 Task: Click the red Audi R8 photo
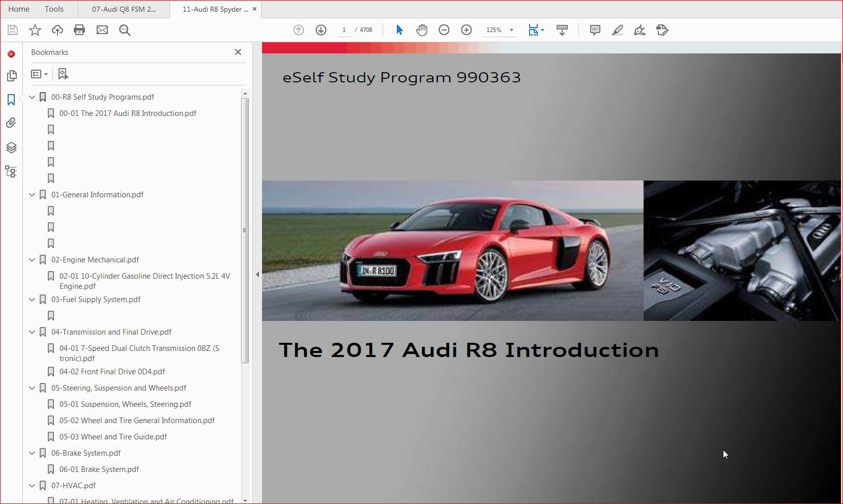pyautogui.click(x=452, y=251)
